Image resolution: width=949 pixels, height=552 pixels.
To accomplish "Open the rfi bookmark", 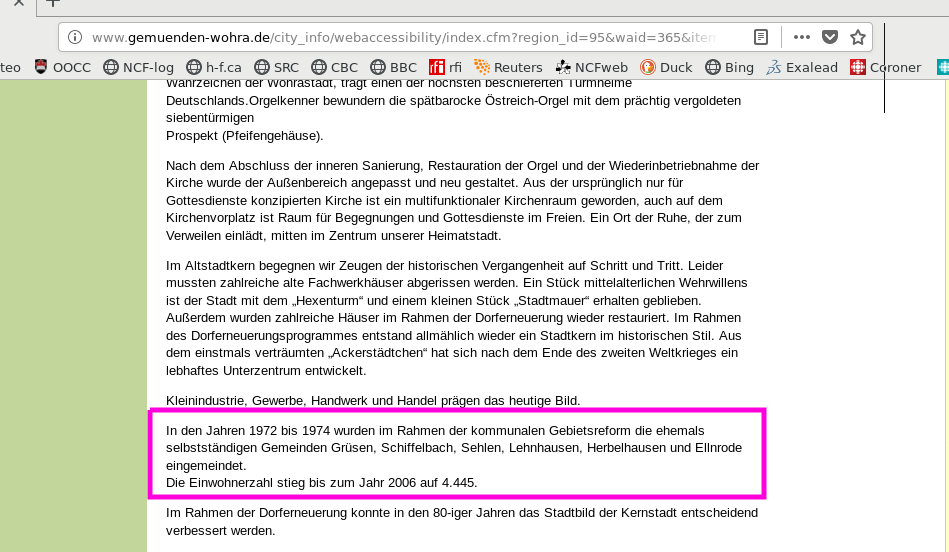I will point(445,67).
